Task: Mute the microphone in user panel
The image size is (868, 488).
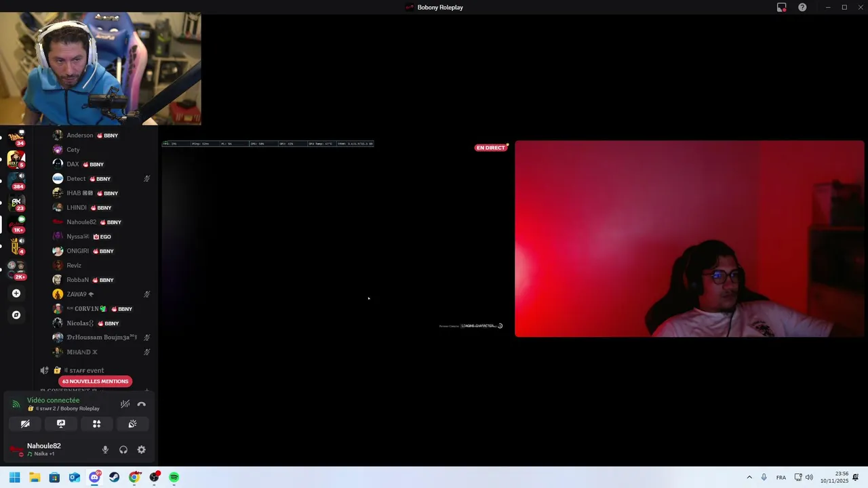Action: point(105,449)
